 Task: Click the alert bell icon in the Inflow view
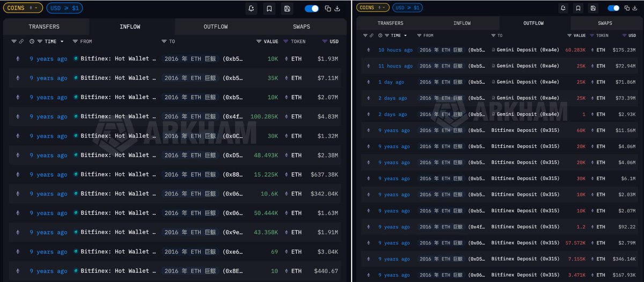(252, 9)
